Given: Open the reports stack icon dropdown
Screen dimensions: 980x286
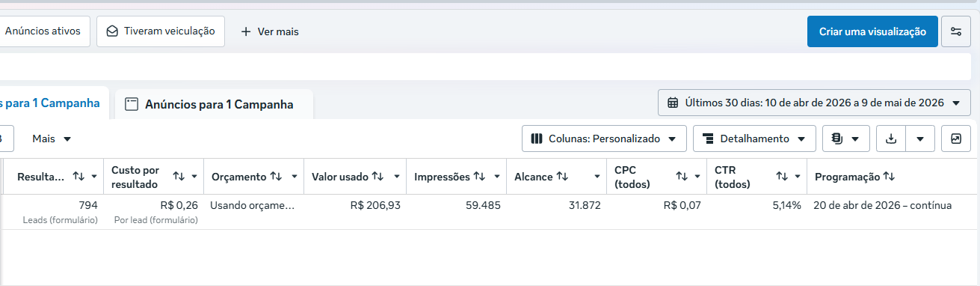Looking at the screenshot, I should [845, 139].
